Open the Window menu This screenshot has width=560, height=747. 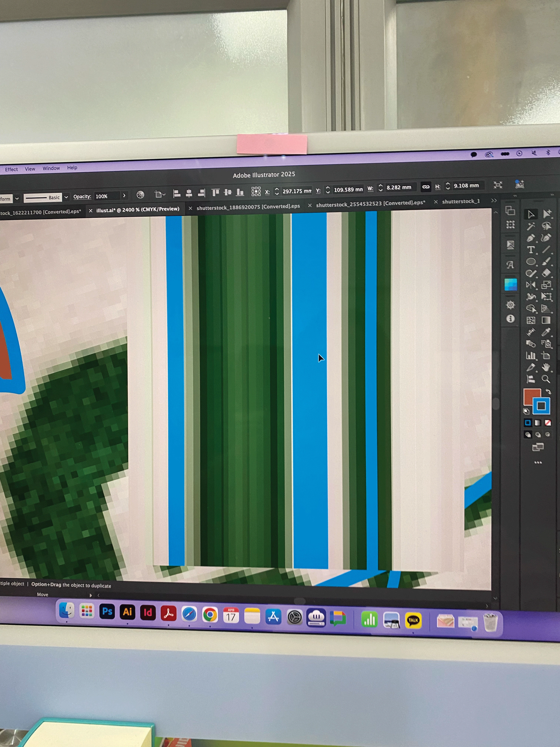[51, 168]
